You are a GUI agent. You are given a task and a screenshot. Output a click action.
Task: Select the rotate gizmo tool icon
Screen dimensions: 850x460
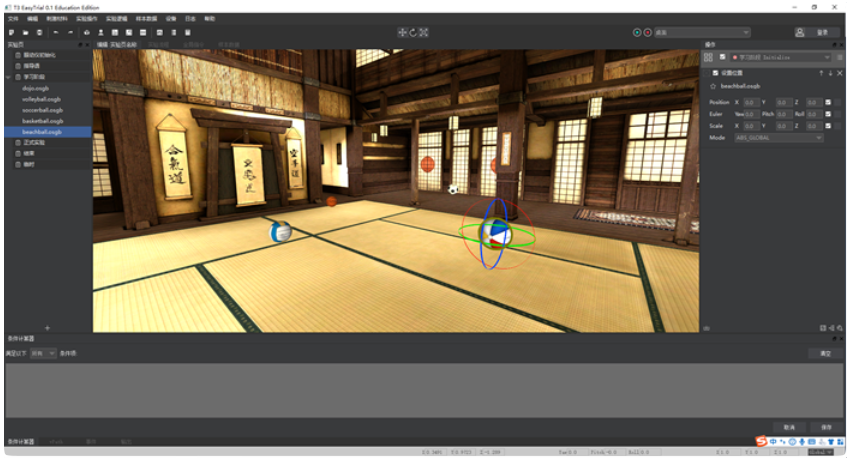click(414, 32)
